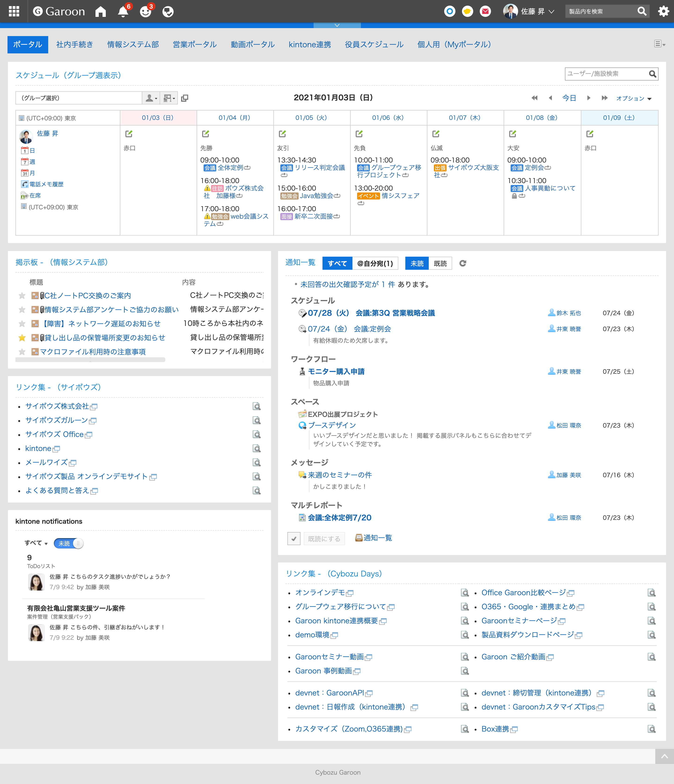Image resolution: width=674 pixels, height=784 pixels.
Task: Click the red mail icon in header
Action: click(x=485, y=11)
